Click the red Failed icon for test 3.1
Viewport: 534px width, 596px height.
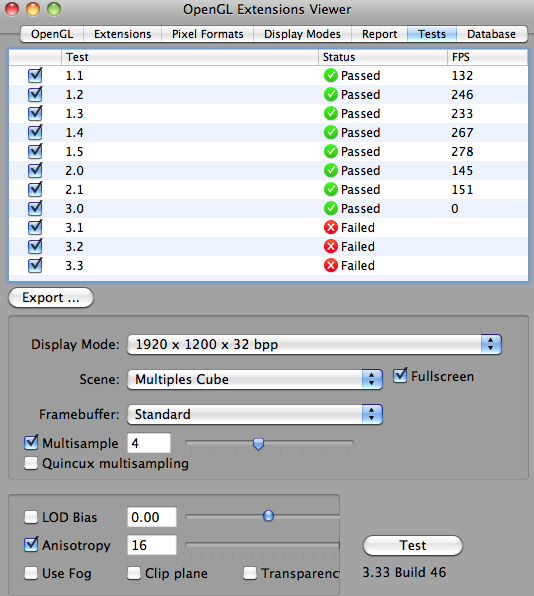(x=331, y=227)
